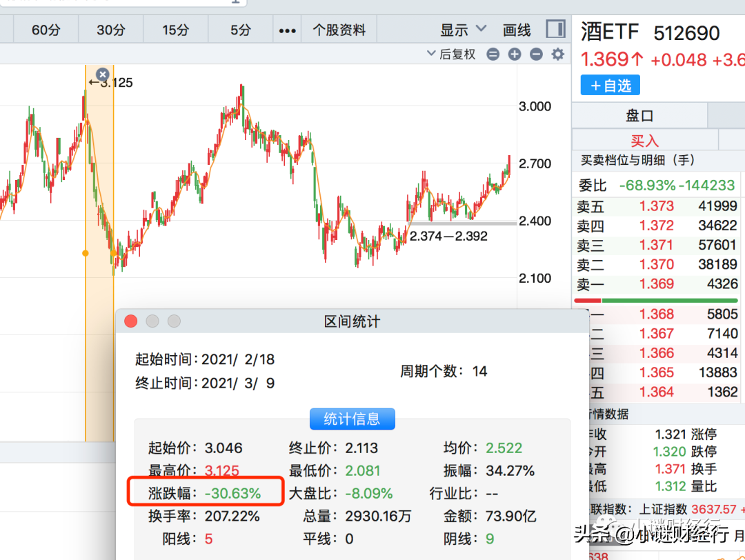The width and height of the screenshot is (745, 560).
Task: Select 卖四 row price 1.372
Action: pos(657,226)
